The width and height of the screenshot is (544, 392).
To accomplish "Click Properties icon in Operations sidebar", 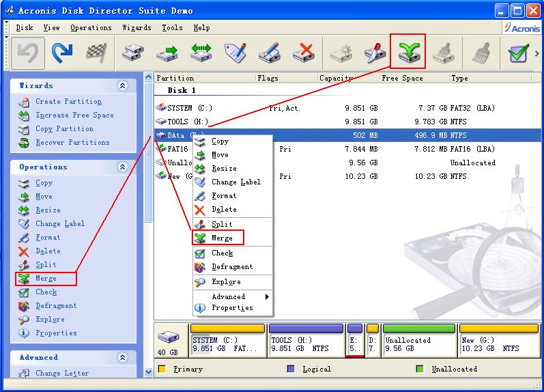I will click(x=24, y=333).
